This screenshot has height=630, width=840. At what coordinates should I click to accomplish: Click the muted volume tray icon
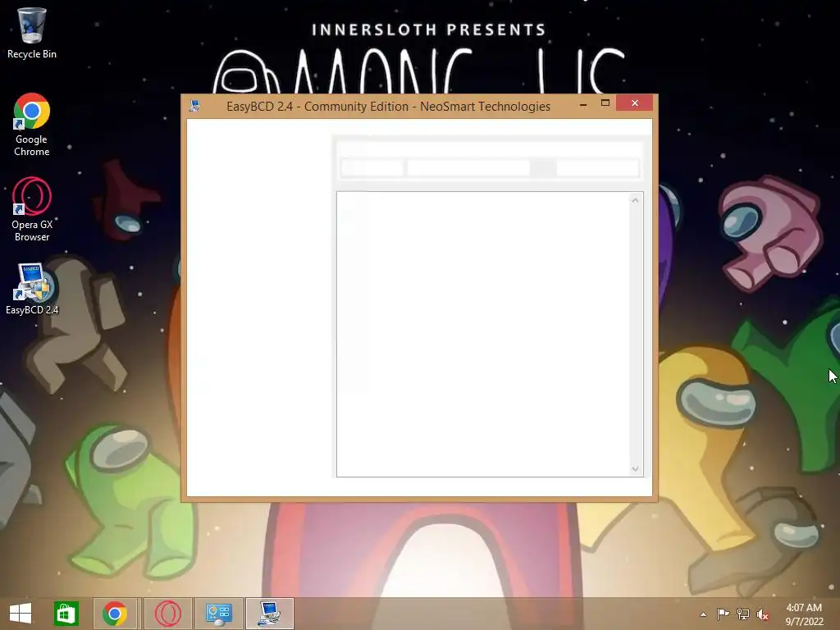point(762,614)
